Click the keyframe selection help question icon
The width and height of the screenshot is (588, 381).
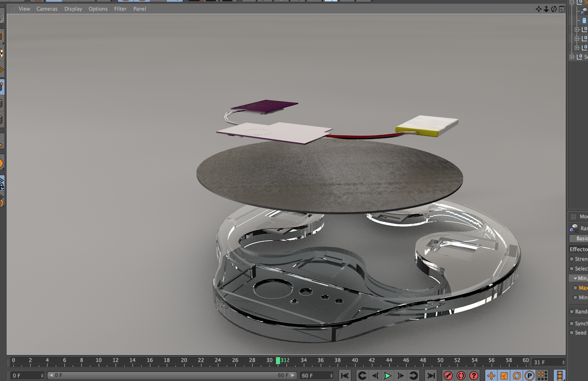coord(474,376)
